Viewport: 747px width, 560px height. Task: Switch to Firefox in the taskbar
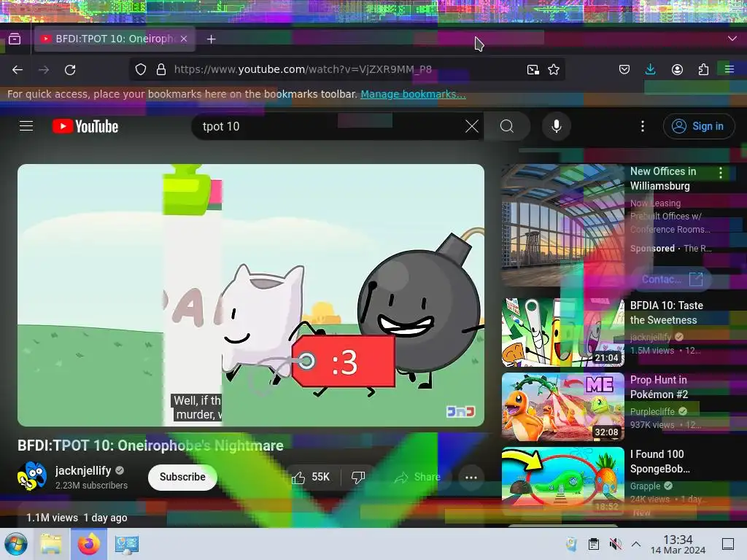(88, 544)
